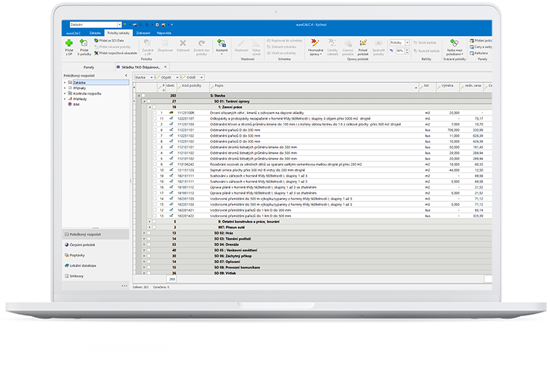
Task: Expand the 'SO 03: Těsnění podloží' group
Action: click(144, 239)
